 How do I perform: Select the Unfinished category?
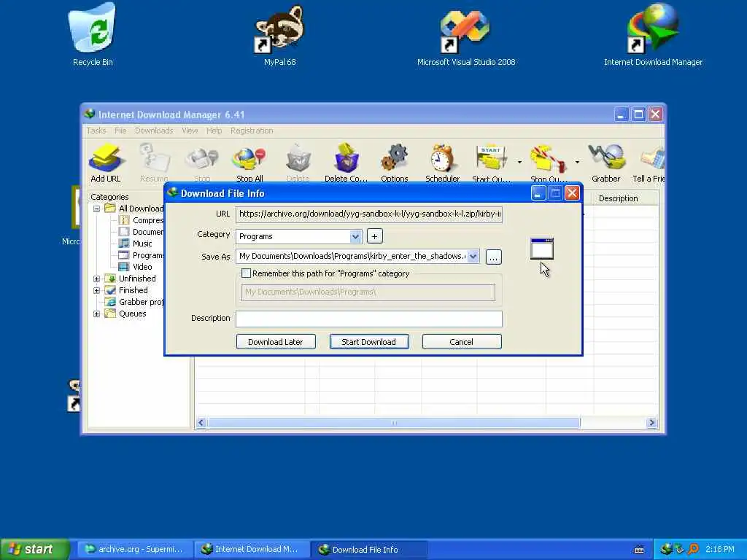click(x=136, y=279)
